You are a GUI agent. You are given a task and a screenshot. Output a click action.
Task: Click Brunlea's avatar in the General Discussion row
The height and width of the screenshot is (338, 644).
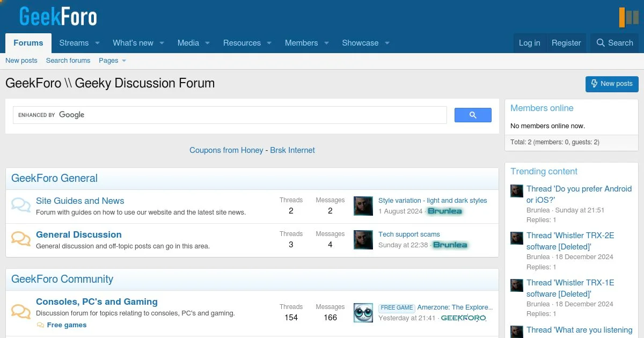click(363, 240)
